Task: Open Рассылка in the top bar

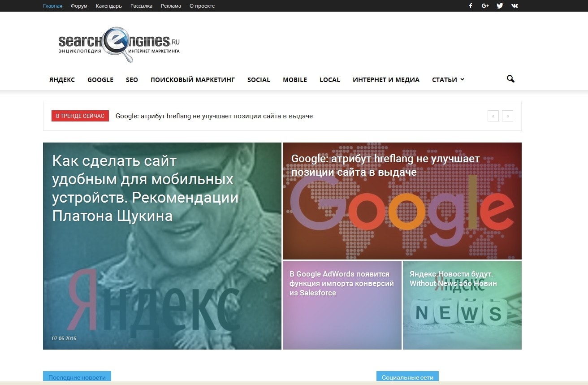Action: [x=141, y=6]
